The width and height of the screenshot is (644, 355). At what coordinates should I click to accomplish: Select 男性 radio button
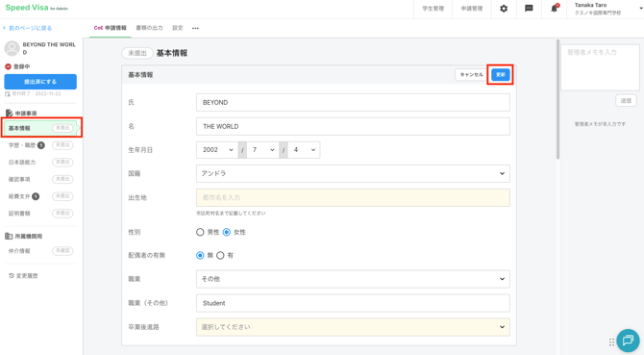point(200,232)
